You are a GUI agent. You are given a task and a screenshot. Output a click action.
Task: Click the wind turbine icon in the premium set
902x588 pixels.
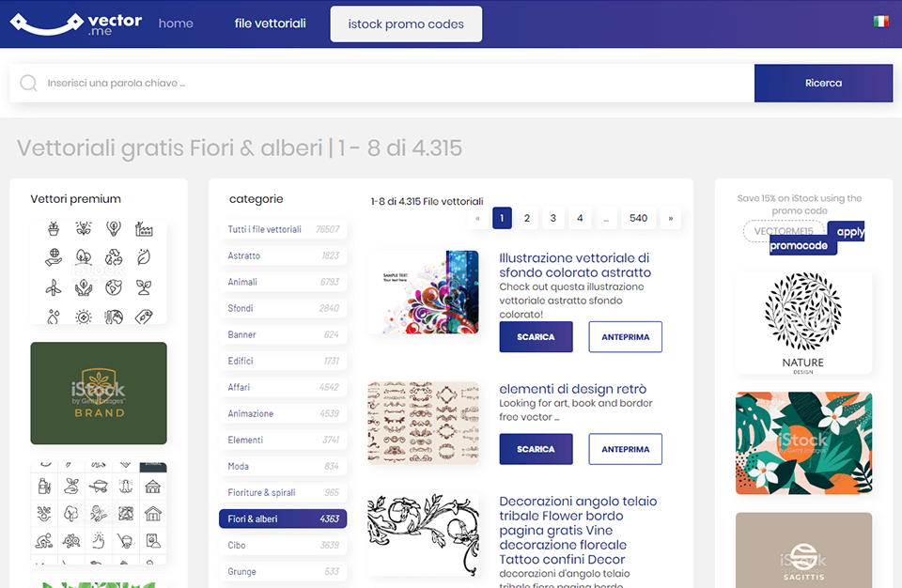click(x=54, y=287)
